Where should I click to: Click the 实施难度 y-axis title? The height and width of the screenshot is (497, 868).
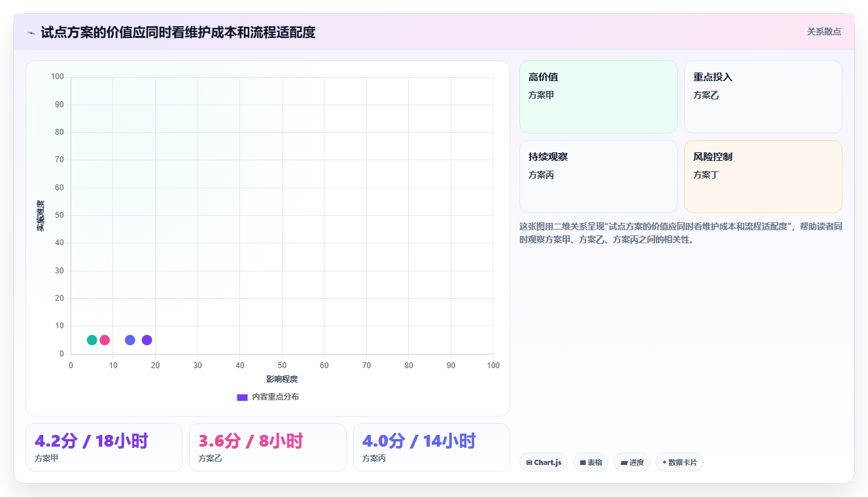(41, 216)
